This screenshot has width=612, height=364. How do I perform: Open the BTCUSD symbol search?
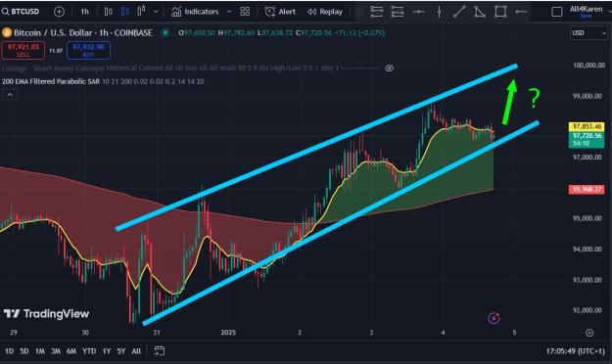tap(21, 12)
